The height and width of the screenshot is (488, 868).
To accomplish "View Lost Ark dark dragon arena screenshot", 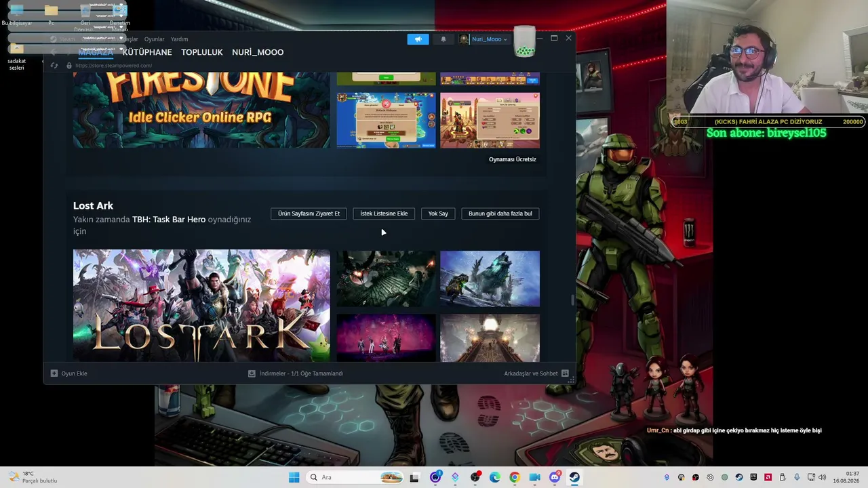I will click(387, 279).
